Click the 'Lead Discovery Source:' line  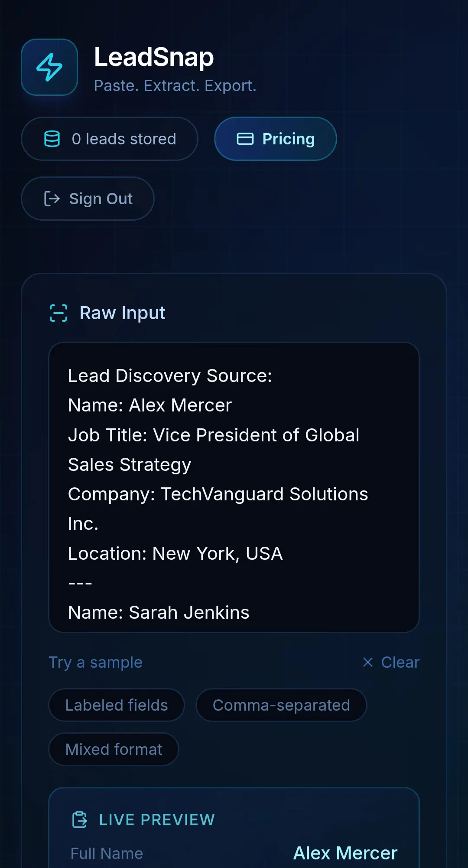[x=170, y=376]
